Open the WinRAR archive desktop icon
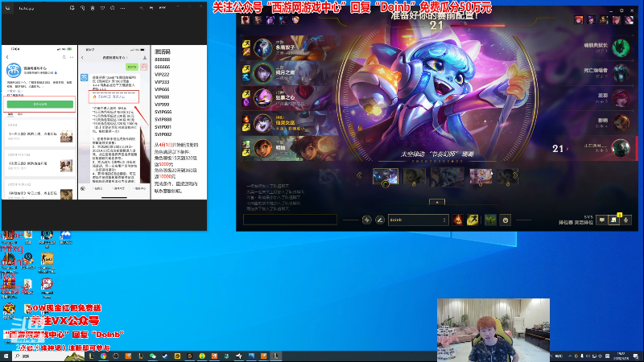This screenshot has height=362, width=644. pos(9,285)
